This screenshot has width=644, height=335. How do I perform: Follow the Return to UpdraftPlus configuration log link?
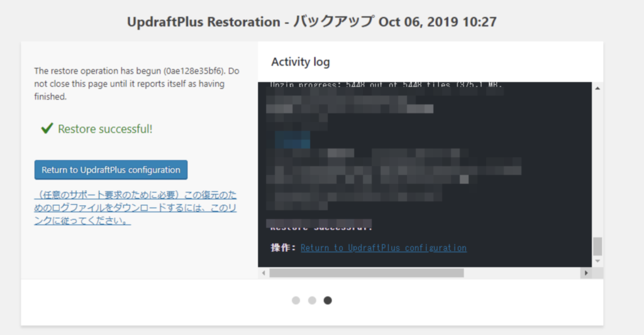(383, 248)
